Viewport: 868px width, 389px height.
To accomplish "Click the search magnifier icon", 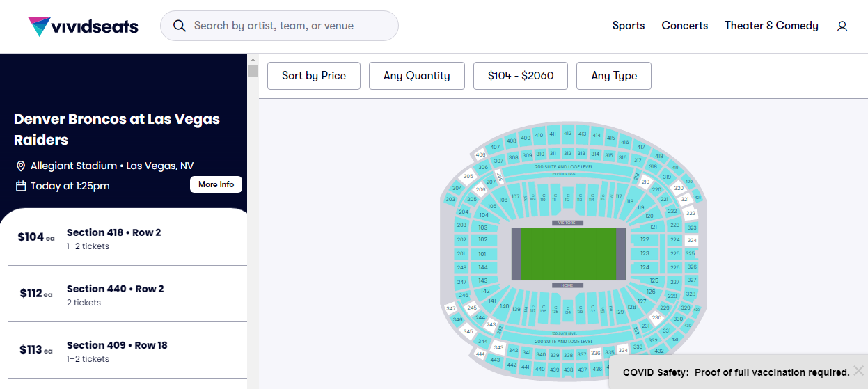I will point(180,26).
